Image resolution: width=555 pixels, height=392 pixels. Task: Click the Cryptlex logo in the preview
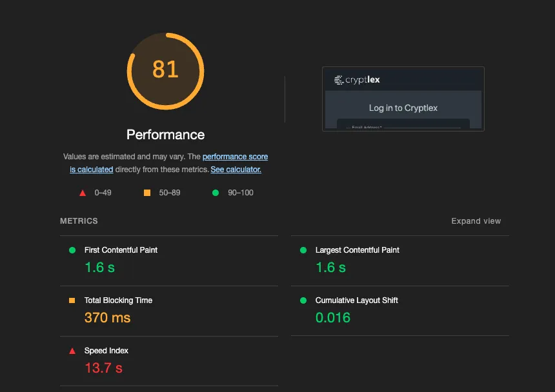tap(359, 79)
